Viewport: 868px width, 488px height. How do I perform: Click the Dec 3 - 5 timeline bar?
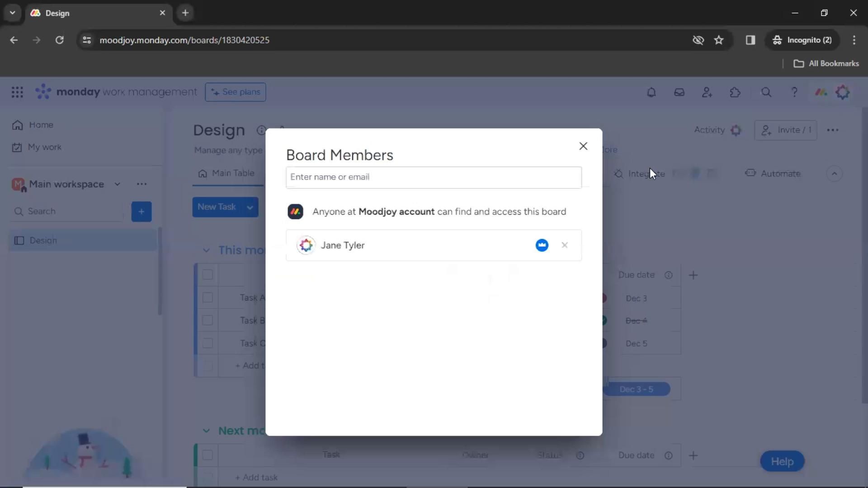[636, 389]
